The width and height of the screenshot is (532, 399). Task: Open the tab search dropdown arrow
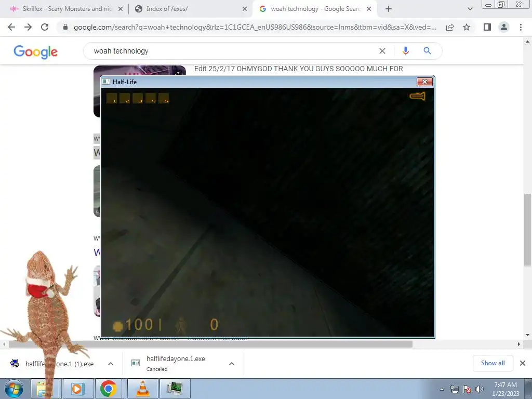(470, 9)
